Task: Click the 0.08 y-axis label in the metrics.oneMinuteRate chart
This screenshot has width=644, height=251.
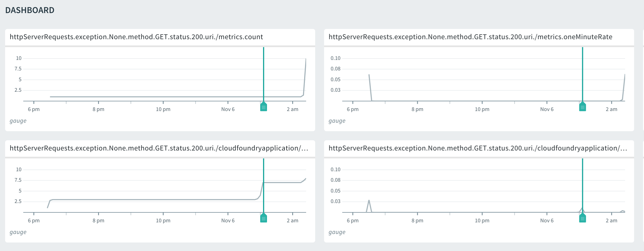Action: 335,69
